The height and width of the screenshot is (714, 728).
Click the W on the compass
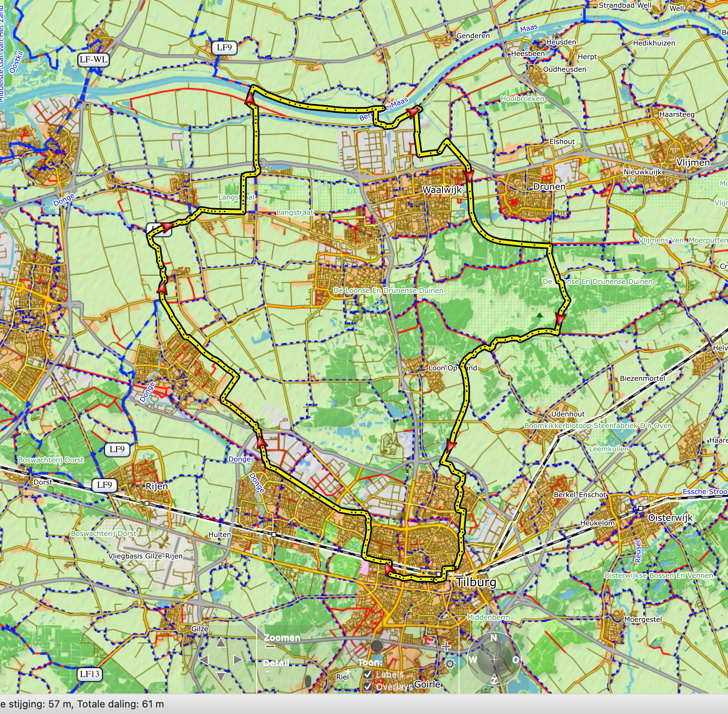[x=473, y=660]
